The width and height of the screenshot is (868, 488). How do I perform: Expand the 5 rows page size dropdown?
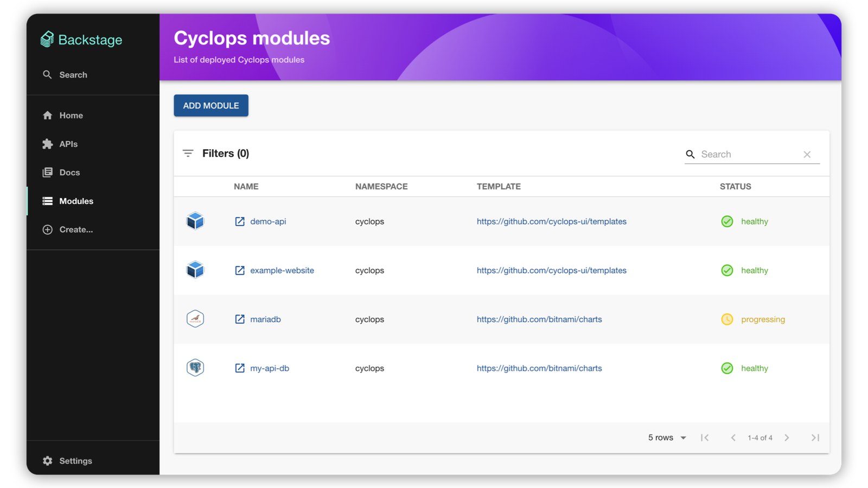[667, 438]
